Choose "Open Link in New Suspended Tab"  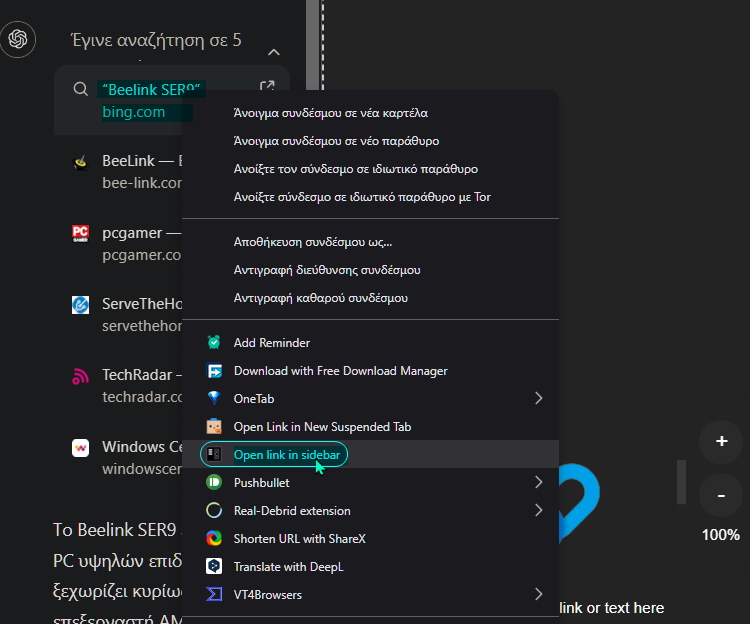point(370,426)
